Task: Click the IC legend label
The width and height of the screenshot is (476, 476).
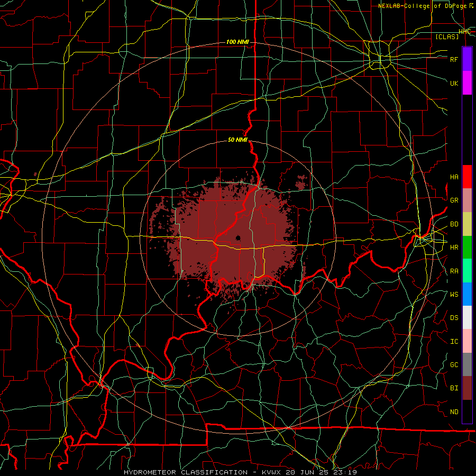Action: (454, 342)
